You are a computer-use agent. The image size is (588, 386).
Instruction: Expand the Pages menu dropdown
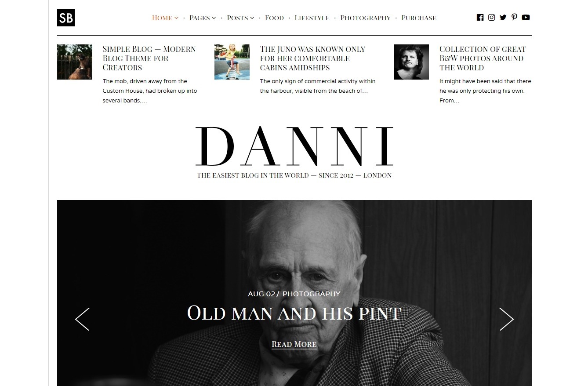tap(203, 18)
